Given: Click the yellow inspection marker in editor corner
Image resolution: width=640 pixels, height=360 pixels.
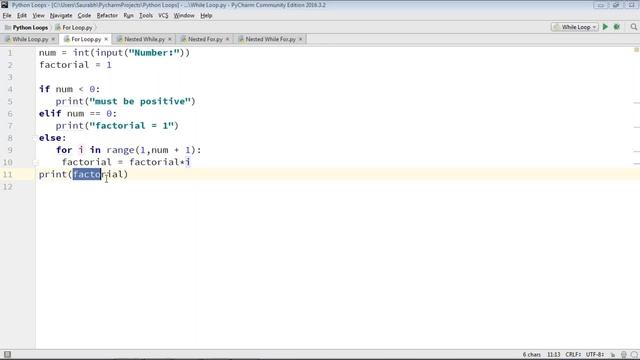Looking at the screenshot, I should point(636,50).
